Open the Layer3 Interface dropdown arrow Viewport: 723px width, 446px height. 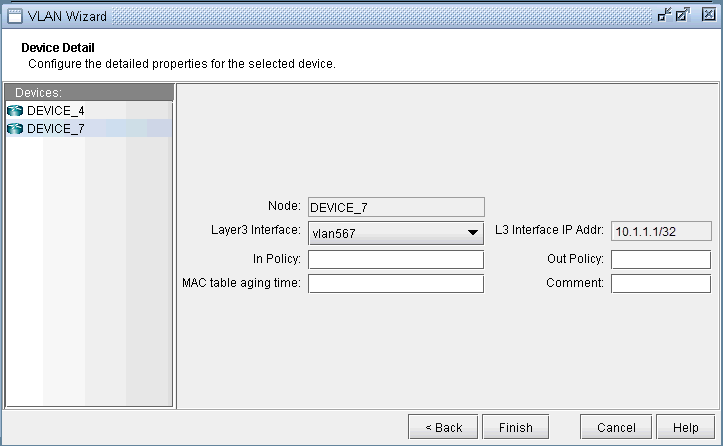(x=473, y=233)
